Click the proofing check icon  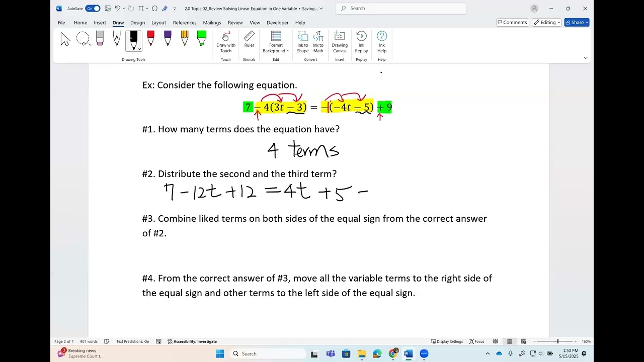108,341
